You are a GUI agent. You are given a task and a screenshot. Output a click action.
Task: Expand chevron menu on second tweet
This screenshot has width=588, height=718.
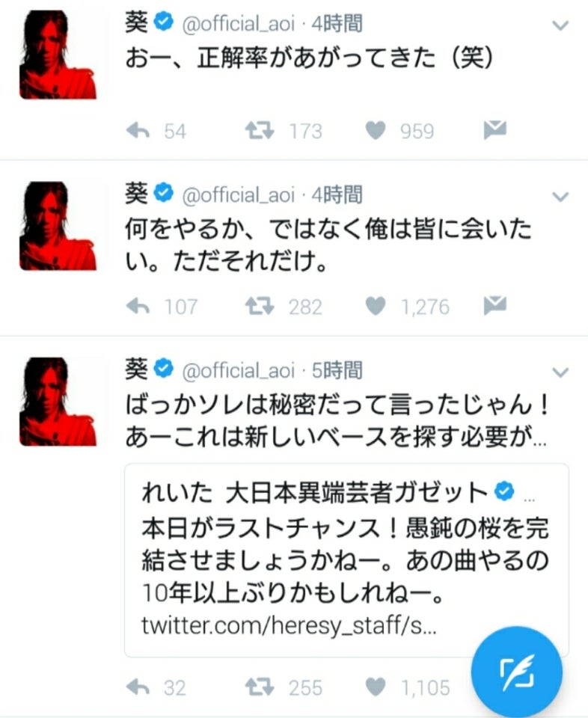(x=560, y=197)
